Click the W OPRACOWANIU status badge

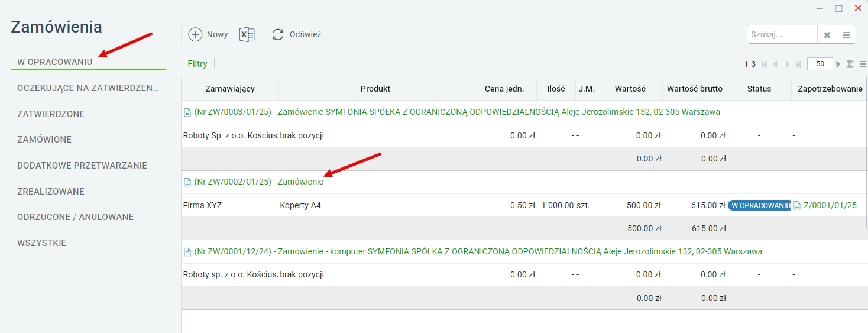[759, 205]
